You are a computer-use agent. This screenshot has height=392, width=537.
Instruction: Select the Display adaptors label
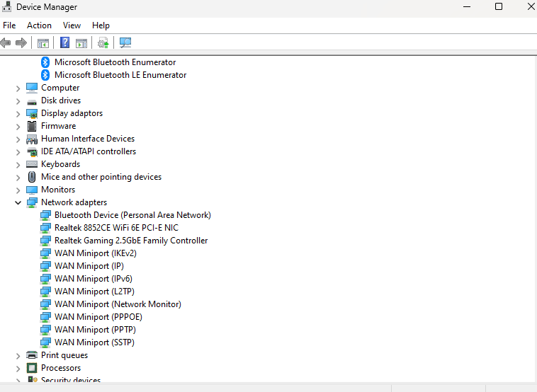(72, 113)
